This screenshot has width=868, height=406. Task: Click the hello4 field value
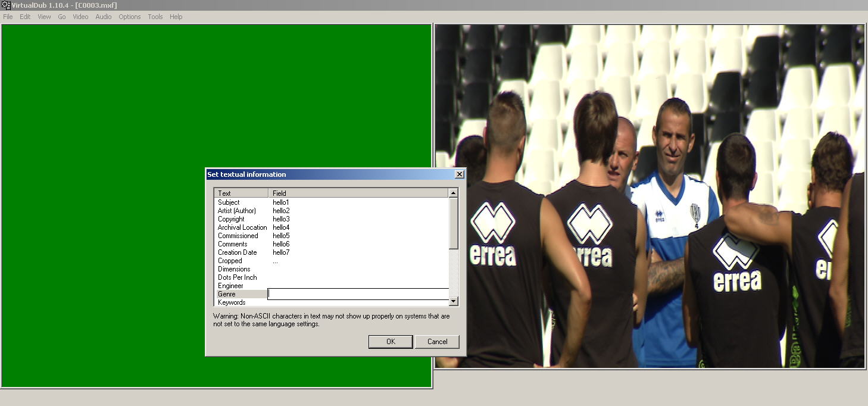(x=281, y=227)
